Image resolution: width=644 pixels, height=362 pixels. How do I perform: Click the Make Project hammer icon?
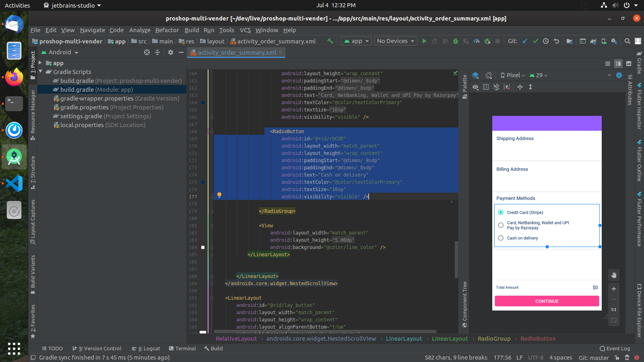[330, 41]
